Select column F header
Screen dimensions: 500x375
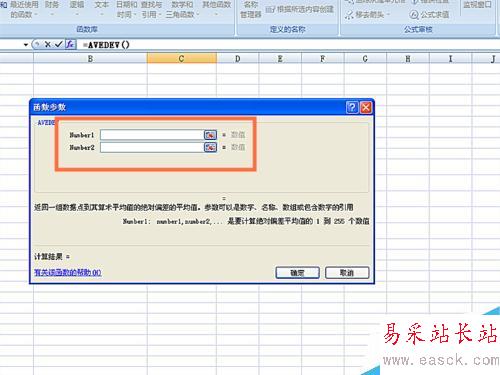point(323,59)
